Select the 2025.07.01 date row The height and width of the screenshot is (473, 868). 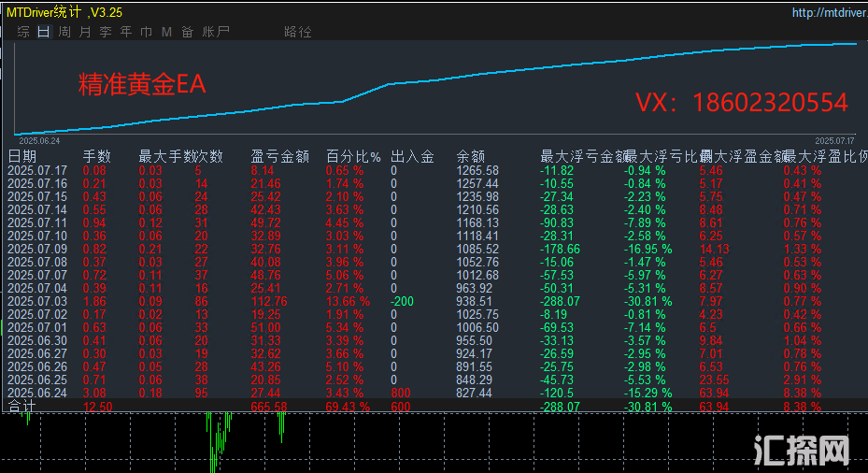(37, 328)
